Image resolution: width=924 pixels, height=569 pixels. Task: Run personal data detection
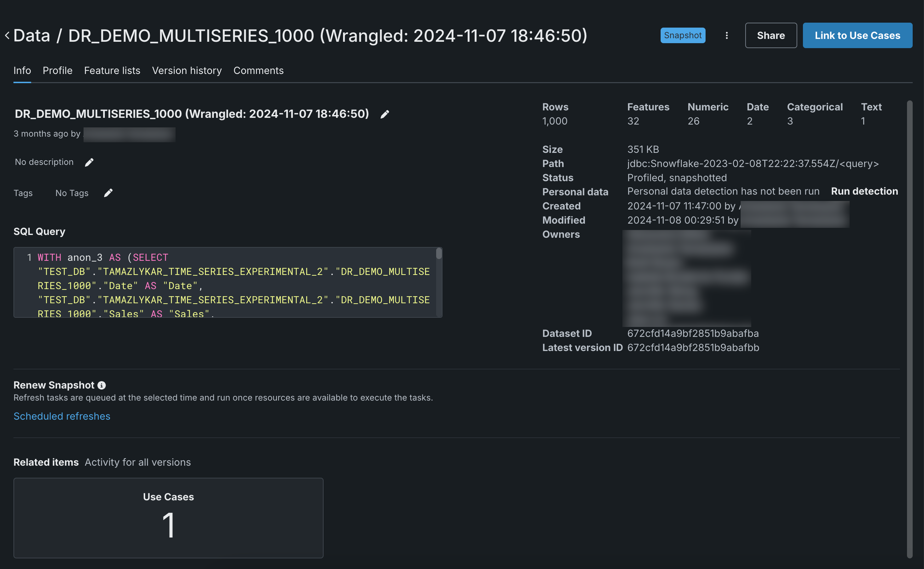[x=864, y=191]
